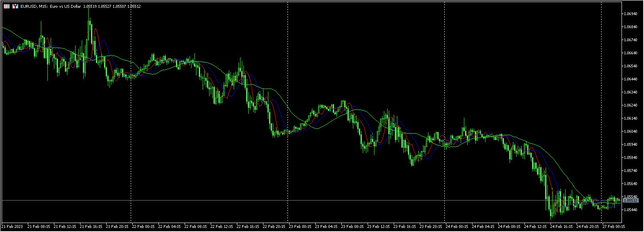Click the 24 Feb 20:15 time label
The height and width of the screenshot is (232, 644).
588,226
